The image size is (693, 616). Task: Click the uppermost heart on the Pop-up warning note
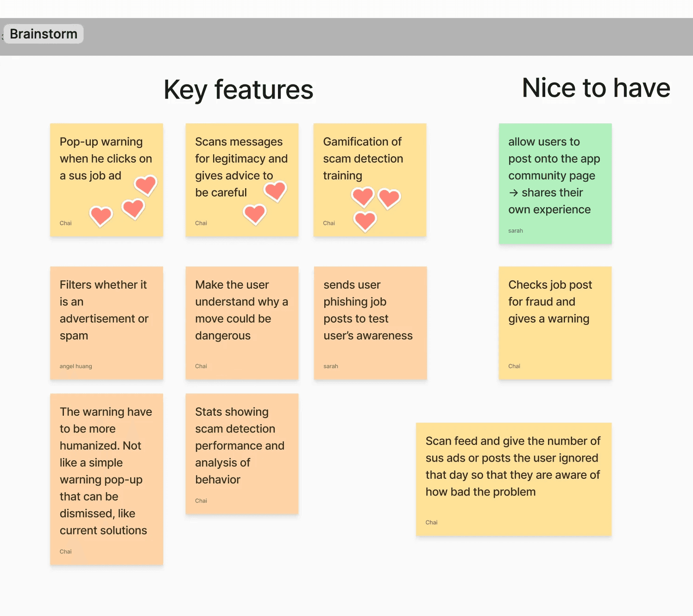coord(145,185)
